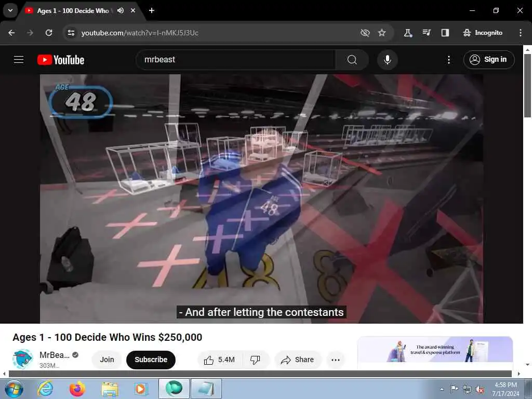Screen dimensions: 532x399
Task: Open the MrBeast channel name link
Action: [54, 355]
